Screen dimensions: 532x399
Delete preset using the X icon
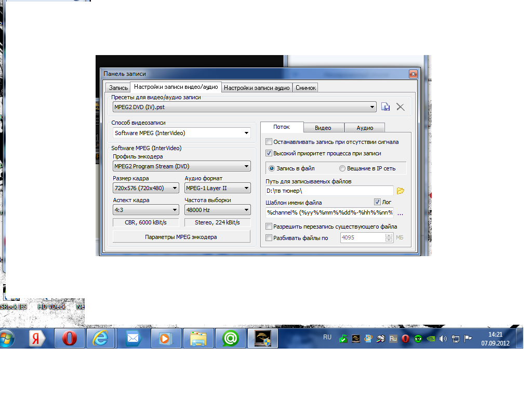coord(400,107)
